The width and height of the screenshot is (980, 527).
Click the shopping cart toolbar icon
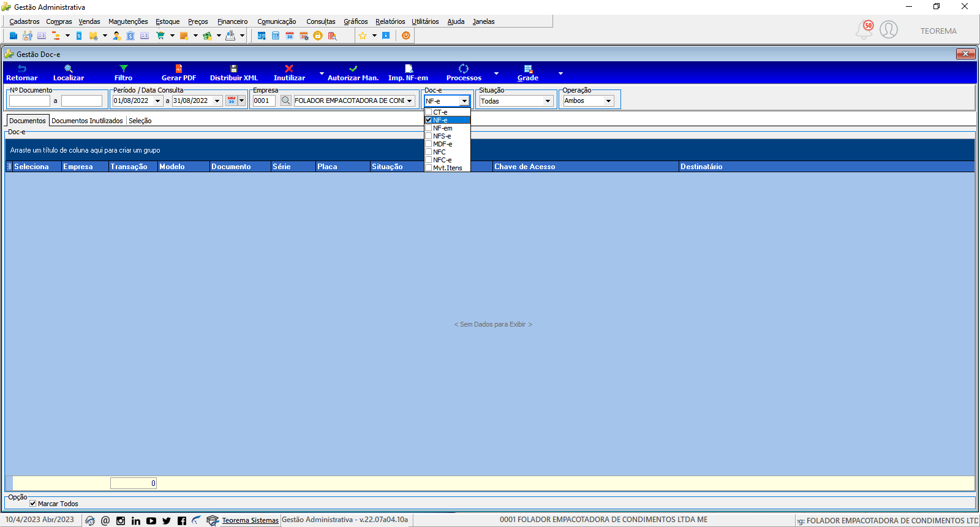pos(160,36)
